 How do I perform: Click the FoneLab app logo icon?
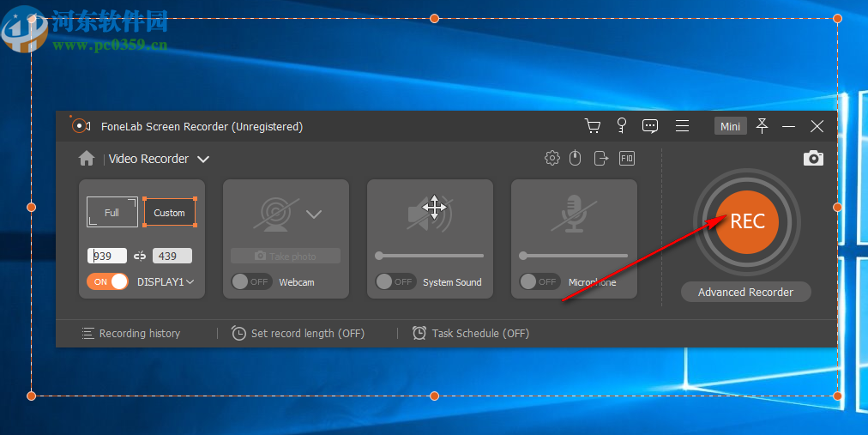(81, 125)
